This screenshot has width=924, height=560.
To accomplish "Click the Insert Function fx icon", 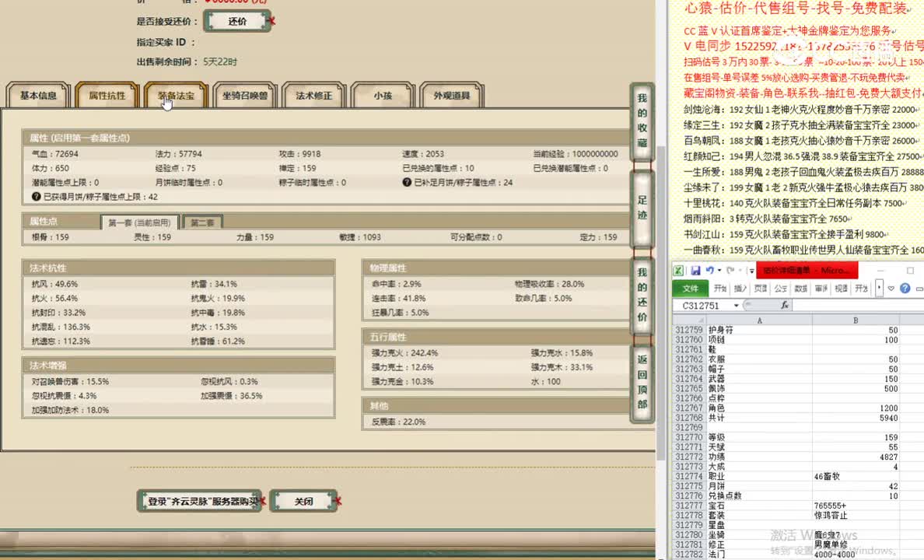I will (x=785, y=305).
